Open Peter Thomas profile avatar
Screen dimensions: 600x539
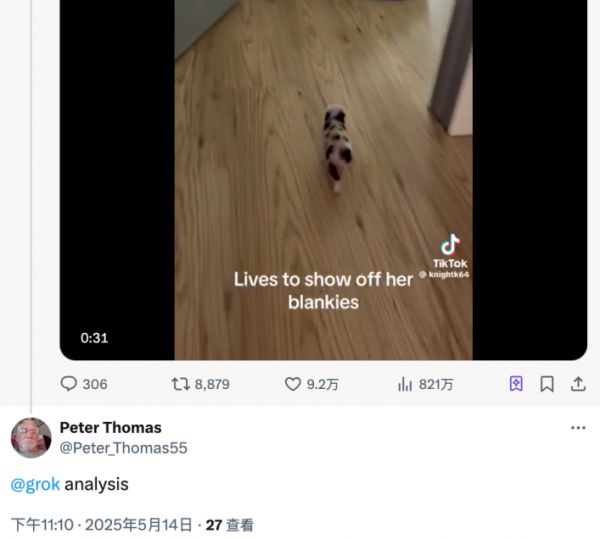(31, 438)
